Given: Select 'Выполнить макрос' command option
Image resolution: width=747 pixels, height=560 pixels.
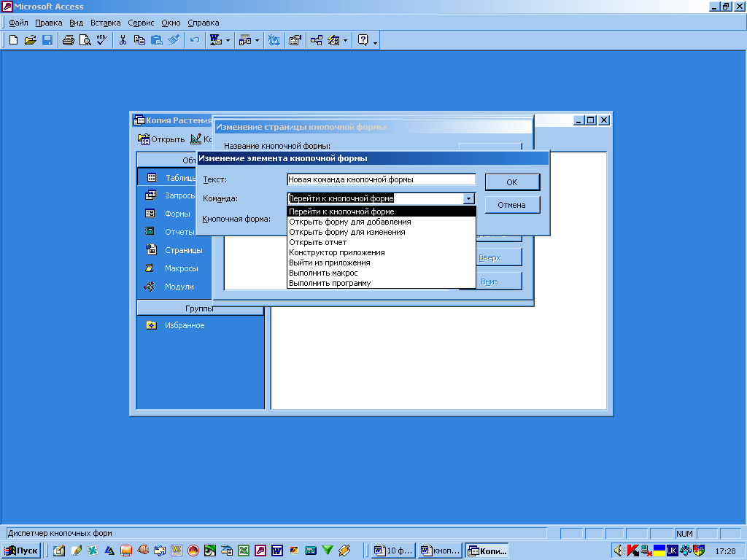Looking at the screenshot, I should pyautogui.click(x=382, y=273).
